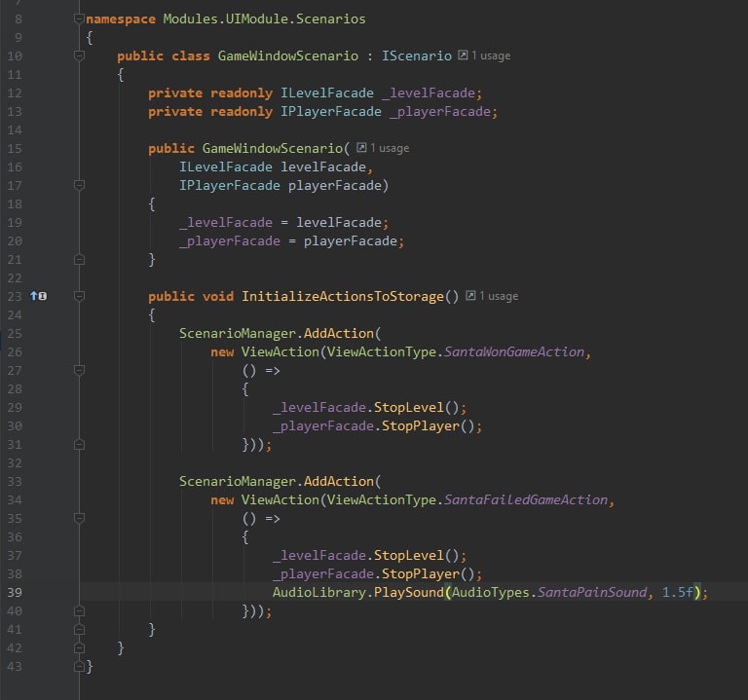Image resolution: width=748 pixels, height=700 pixels.
Task: Click the playerFacade parameter on line 17
Action: pyautogui.click(x=334, y=185)
